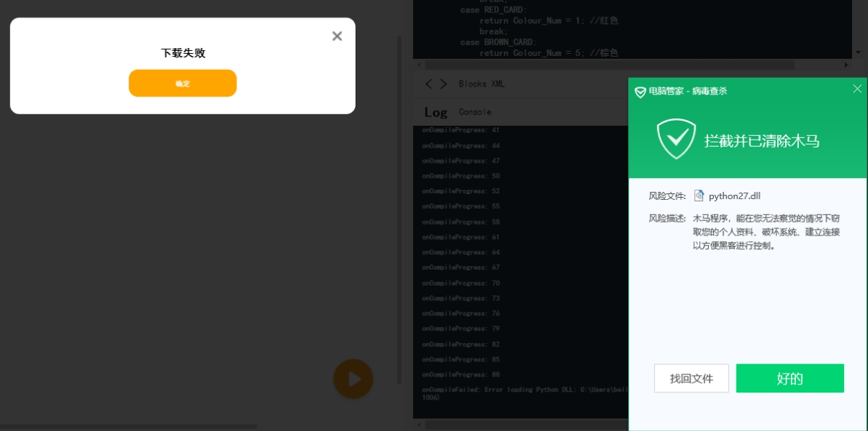Click the left workspace vertical scrollbar
Screen dimensions: 868x431
[x=399, y=210]
